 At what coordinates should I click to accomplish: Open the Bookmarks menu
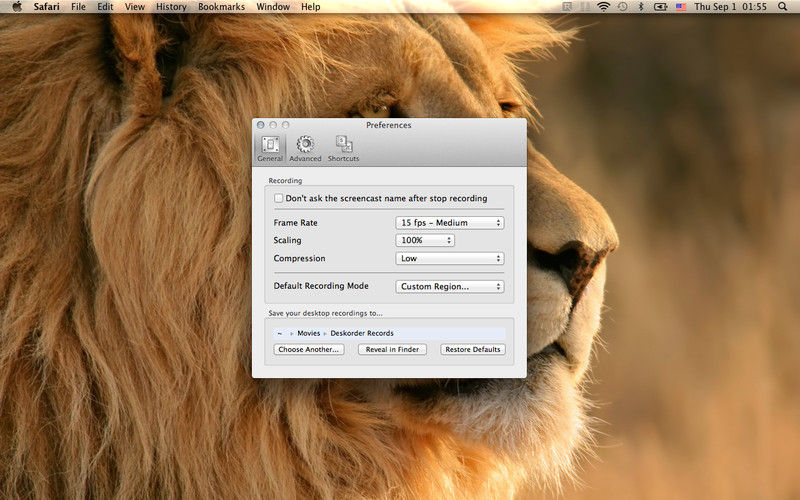[x=221, y=7]
